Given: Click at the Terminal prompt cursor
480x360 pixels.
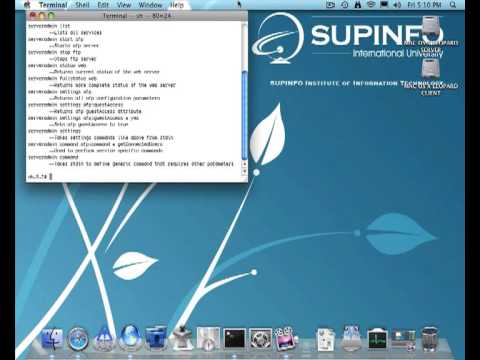Looking at the screenshot, I should pos(51,177).
